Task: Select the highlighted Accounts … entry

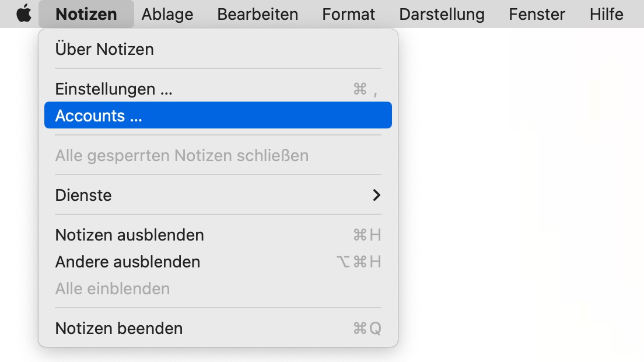Action: click(x=99, y=116)
